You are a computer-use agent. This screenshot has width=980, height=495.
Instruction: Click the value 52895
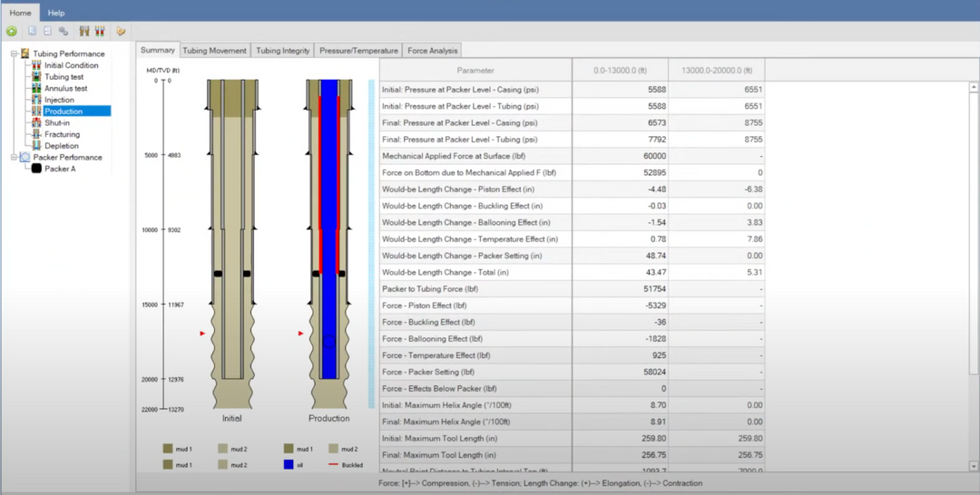[655, 172]
